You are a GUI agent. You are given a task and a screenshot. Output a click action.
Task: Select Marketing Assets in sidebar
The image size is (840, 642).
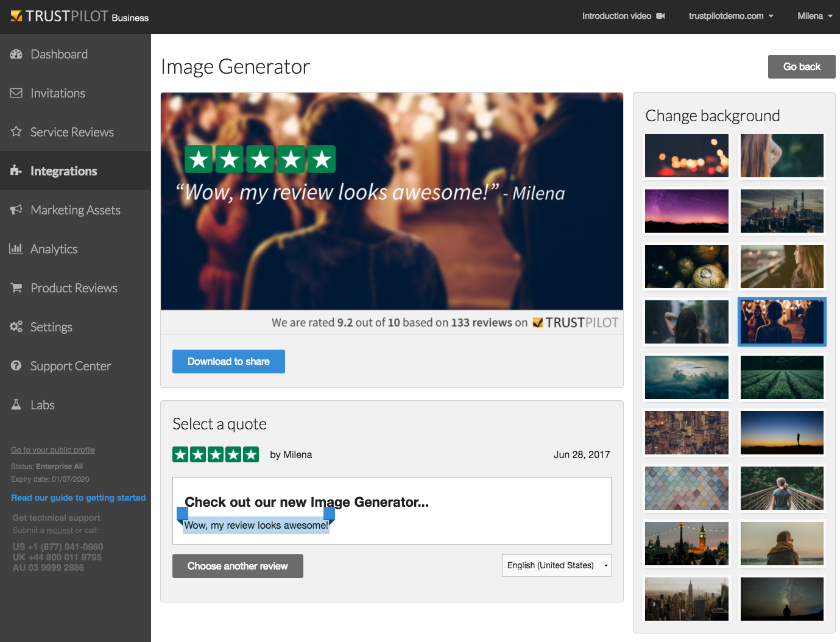[76, 210]
